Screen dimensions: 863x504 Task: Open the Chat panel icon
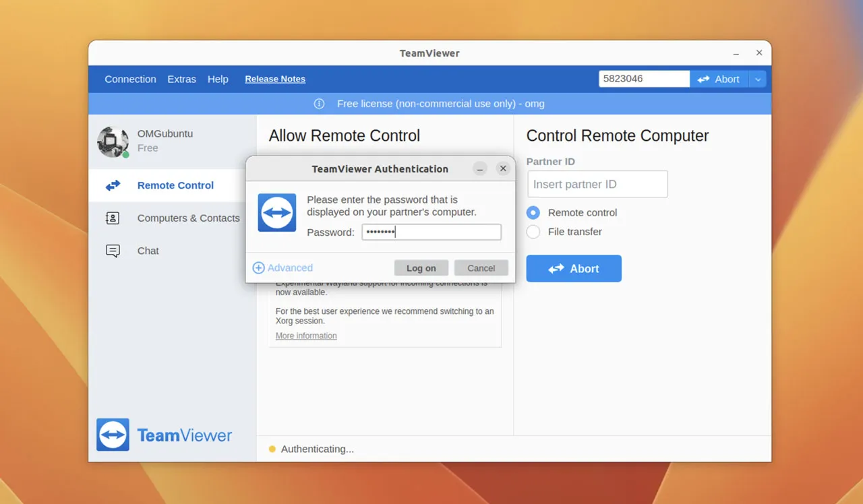tap(112, 250)
